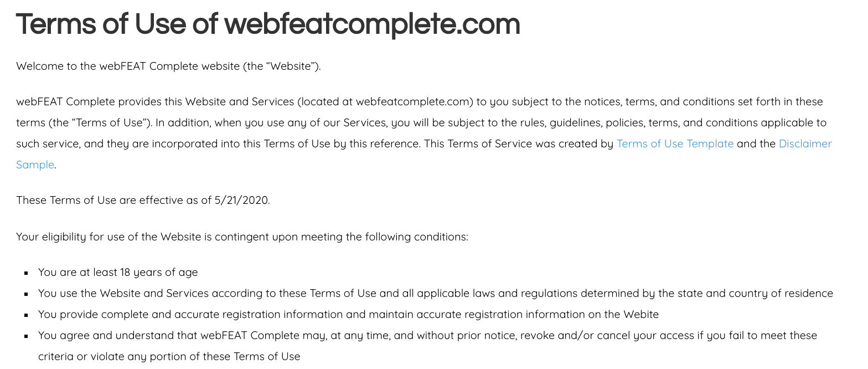Click the word 'Sample' in the blue link
This screenshot has height=369, width=868.
[x=35, y=165]
